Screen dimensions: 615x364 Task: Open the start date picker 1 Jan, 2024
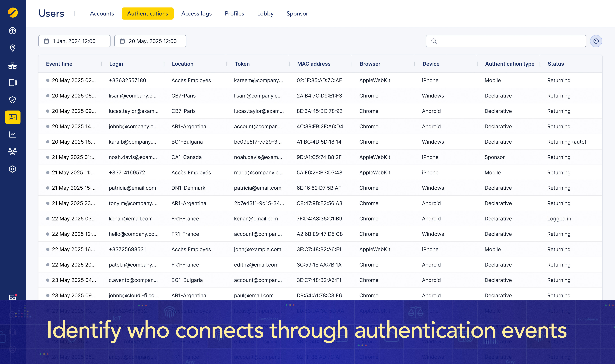(x=74, y=41)
